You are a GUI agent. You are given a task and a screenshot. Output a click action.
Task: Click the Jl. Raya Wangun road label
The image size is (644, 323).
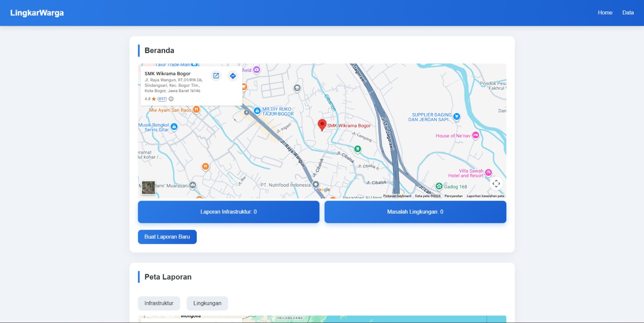click(293, 153)
